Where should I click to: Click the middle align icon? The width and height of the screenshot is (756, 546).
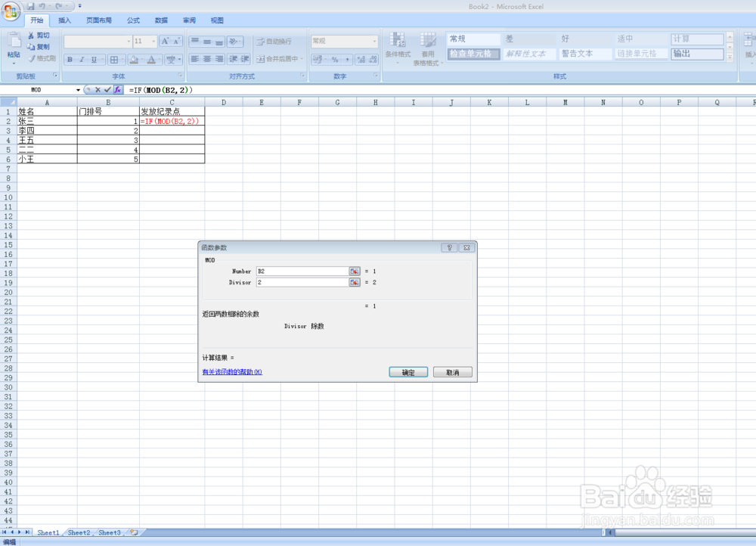pyautogui.click(x=207, y=42)
